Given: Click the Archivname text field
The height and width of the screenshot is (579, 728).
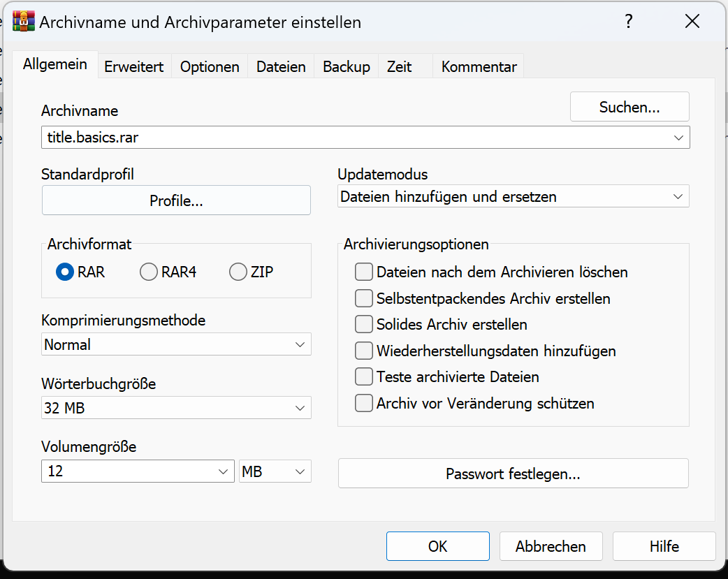Looking at the screenshot, I should coord(356,138).
